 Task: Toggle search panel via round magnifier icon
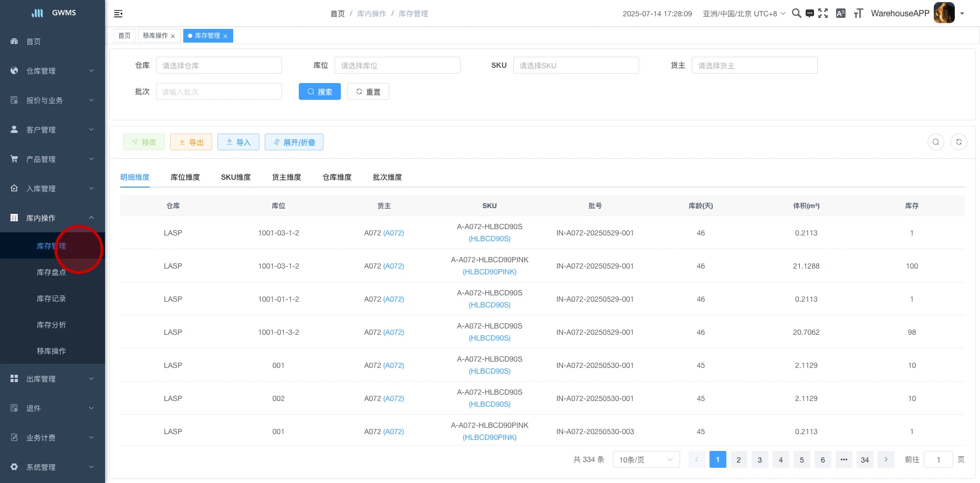935,142
